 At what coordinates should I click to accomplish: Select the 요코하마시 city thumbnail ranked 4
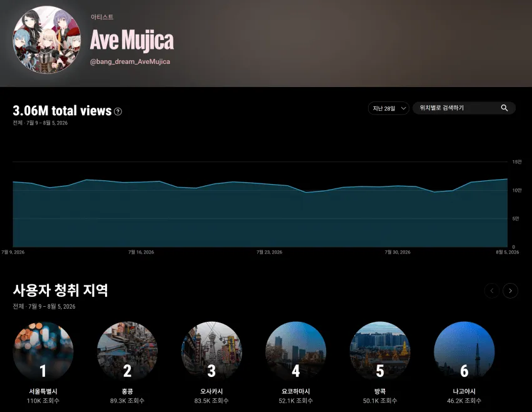click(295, 351)
